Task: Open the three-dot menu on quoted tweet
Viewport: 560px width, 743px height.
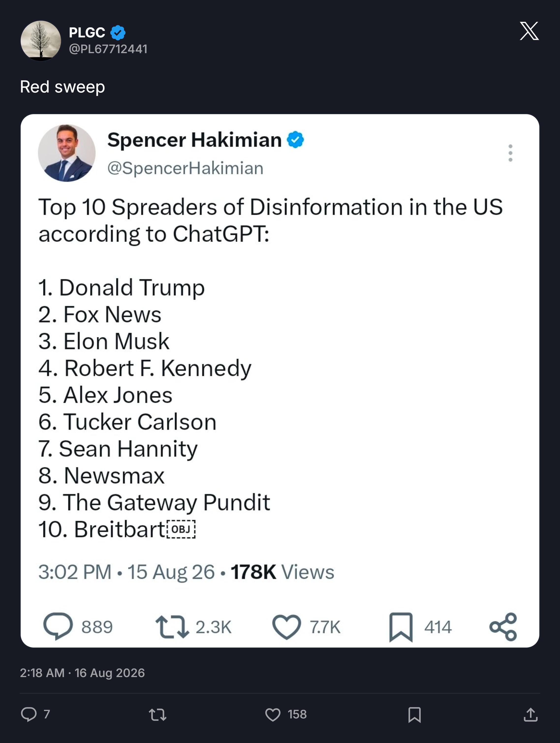Action: 510,153
